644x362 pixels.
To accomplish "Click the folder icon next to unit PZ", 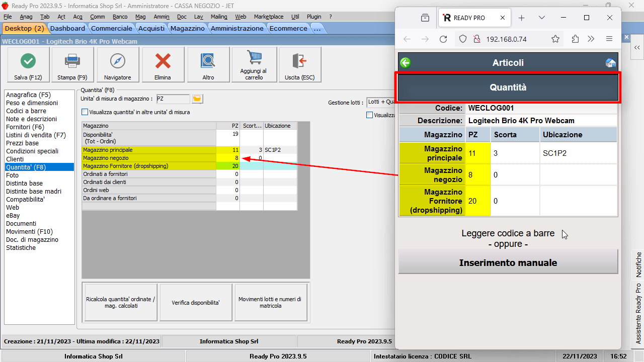I will [x=197, y=99].
